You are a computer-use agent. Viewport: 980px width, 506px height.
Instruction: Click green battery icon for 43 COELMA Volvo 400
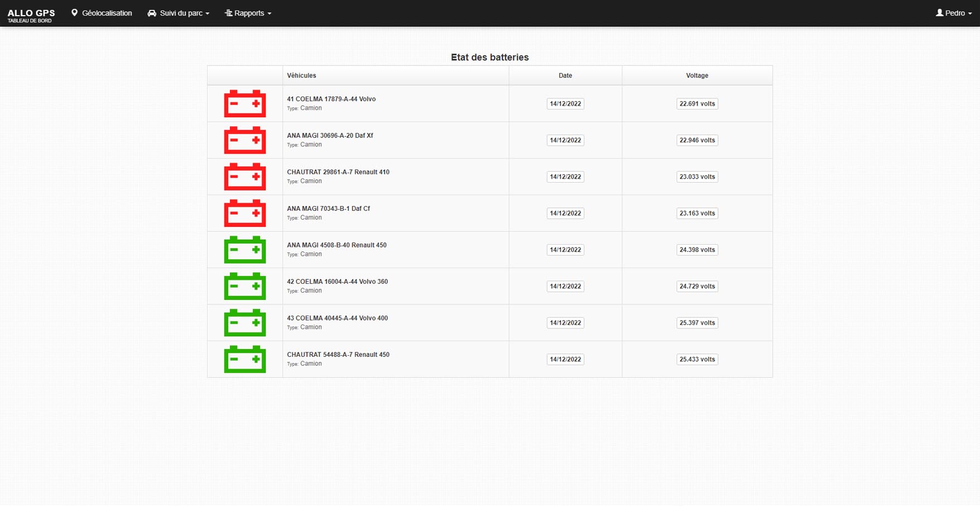(x=244, y=323)
